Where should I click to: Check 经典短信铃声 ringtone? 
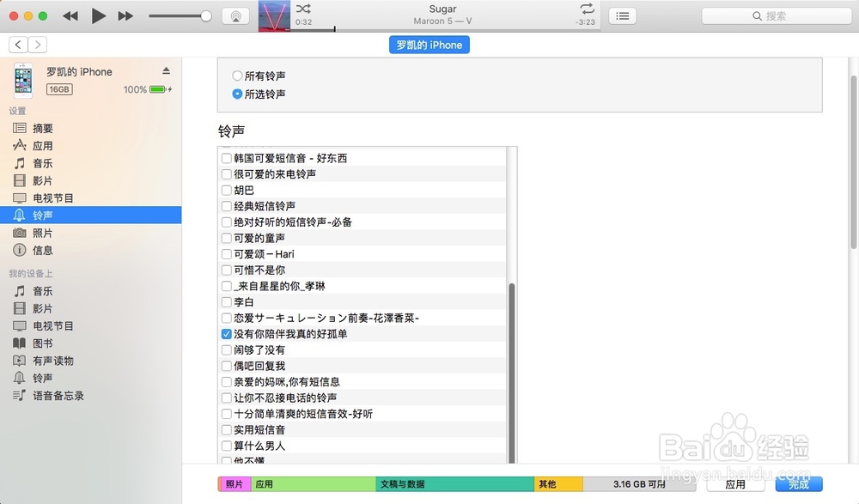(x=226, y=206)
